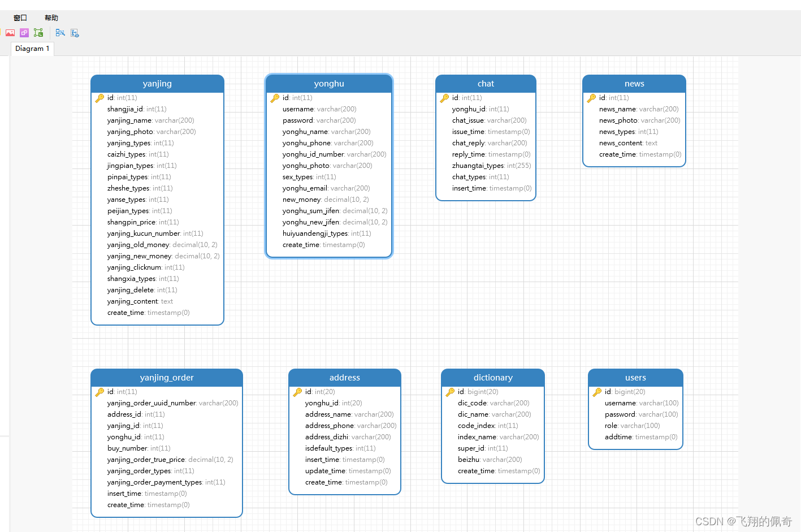Click the shangjia_id field in yanjing
The image size is (801, 532).
pyautogui.click(x=137, y=109)
